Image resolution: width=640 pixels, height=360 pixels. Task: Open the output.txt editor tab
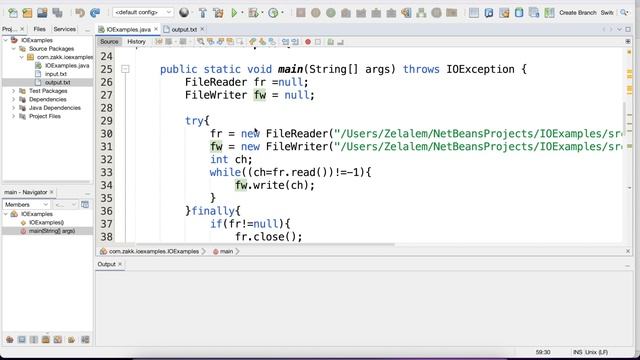tap(184, 29)
